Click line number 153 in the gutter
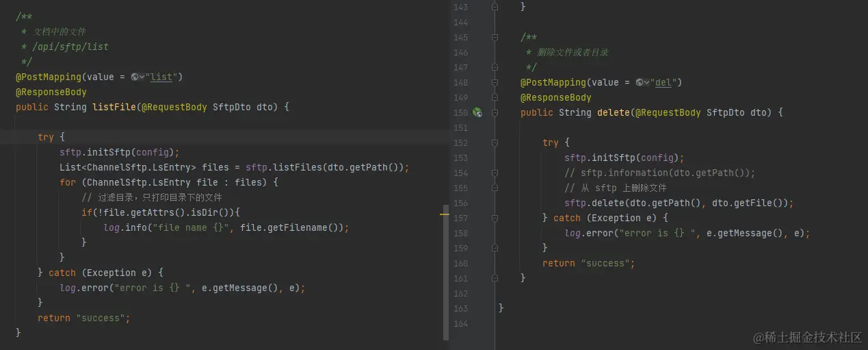The width and height of the screenshot is (868, 350). coord(460,158)
